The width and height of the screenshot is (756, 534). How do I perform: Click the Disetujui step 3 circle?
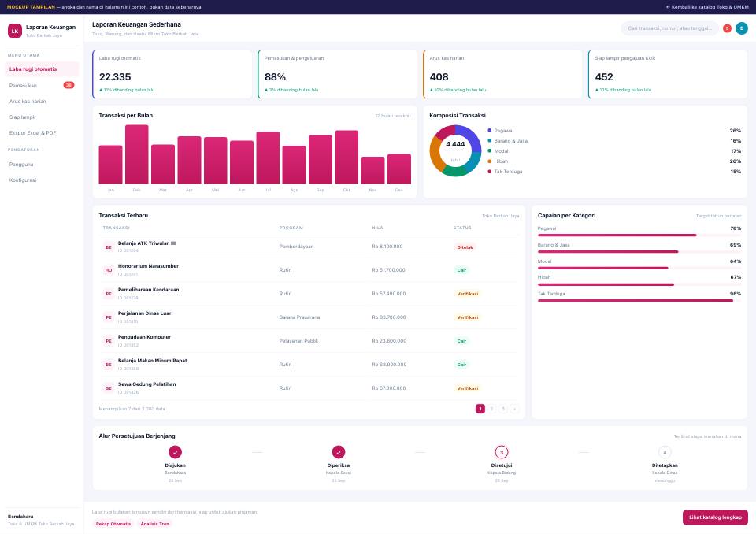tap(502, 452)
